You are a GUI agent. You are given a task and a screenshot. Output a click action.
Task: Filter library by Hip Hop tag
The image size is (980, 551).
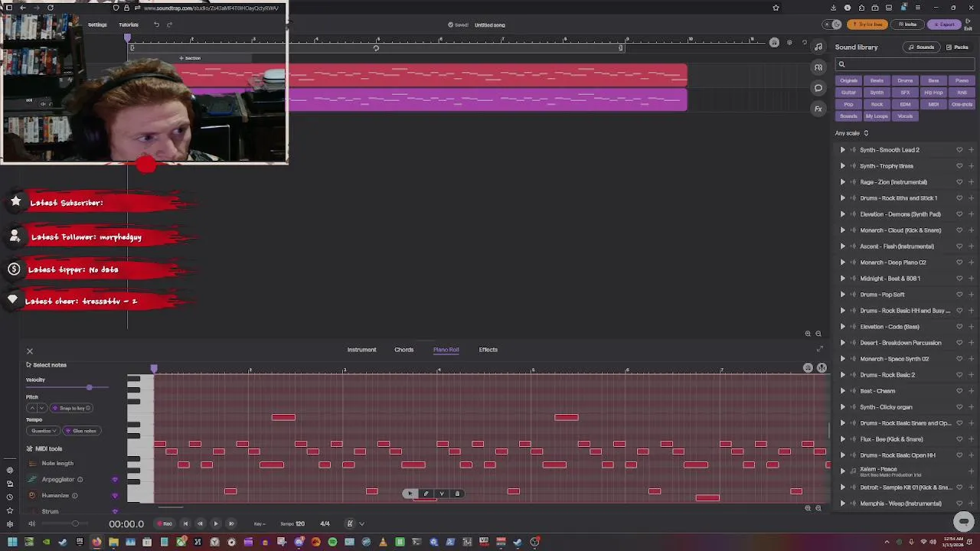[933, 93]
